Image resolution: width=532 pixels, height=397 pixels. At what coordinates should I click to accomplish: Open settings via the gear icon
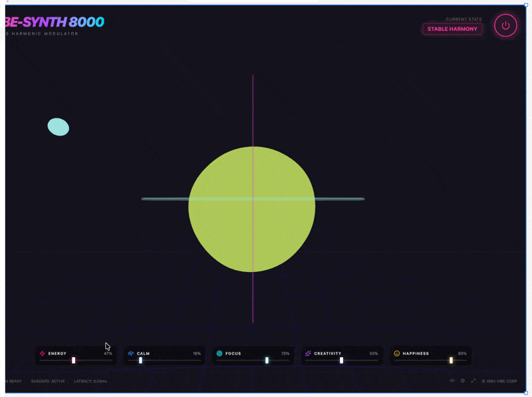(x=463, y=381)
